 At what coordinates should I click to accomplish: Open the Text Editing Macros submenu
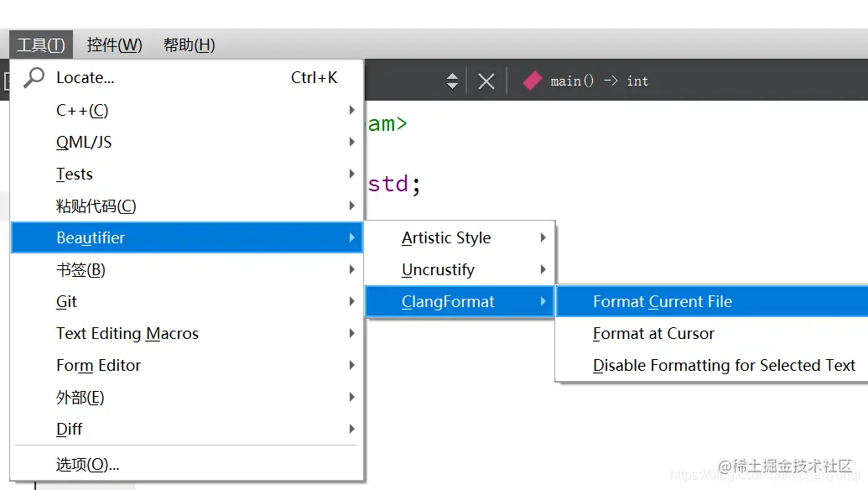[x=187, y=333]
